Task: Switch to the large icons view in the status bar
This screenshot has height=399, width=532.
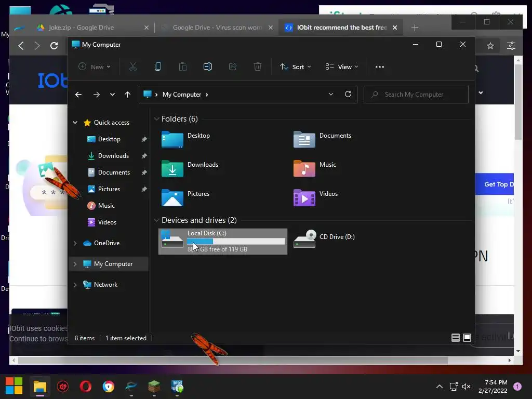Action: [x=467, y=338]
